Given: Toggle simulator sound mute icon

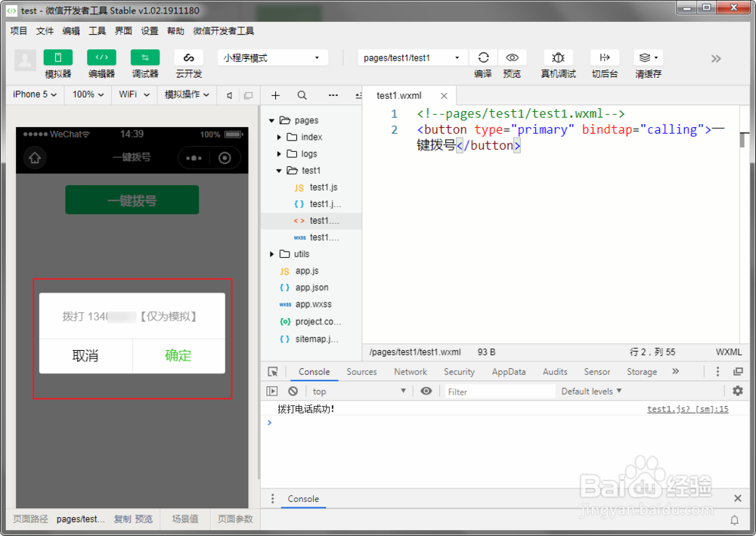Looking at the screenshot, I should 230,95.
